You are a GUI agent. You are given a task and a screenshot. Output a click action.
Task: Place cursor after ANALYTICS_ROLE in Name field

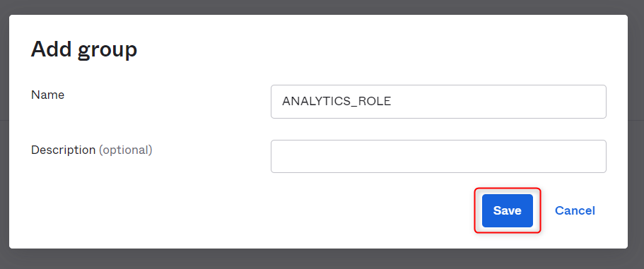pos(393,102)
